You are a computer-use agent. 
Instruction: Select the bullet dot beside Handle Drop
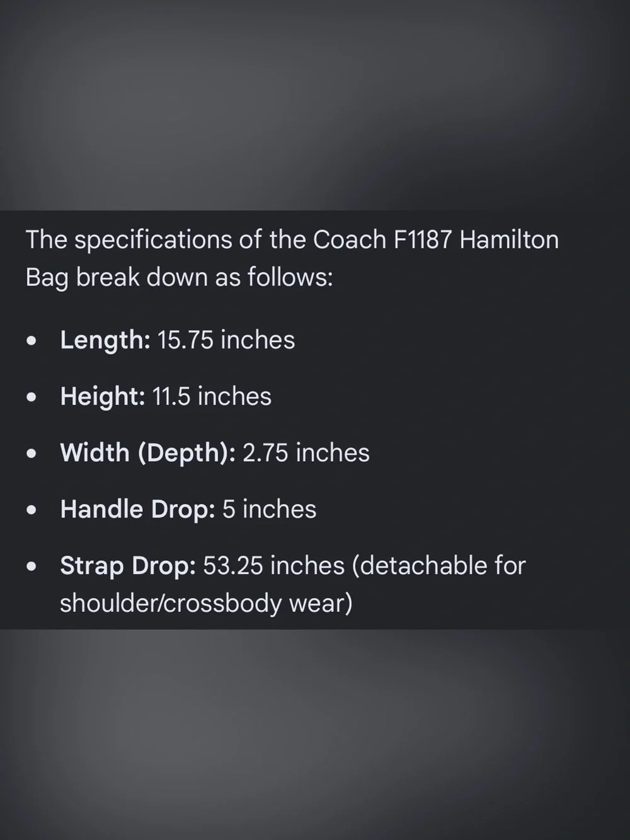(x=31, y=510)
